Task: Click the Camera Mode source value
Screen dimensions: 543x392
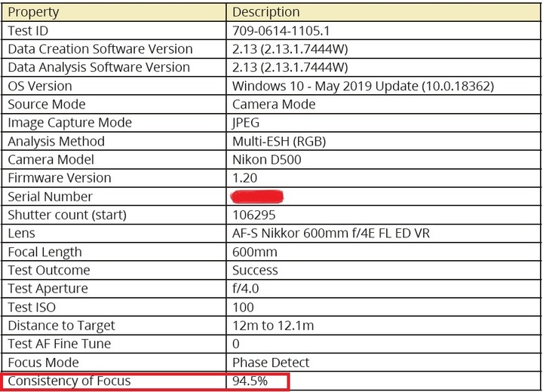Action: 274,104
